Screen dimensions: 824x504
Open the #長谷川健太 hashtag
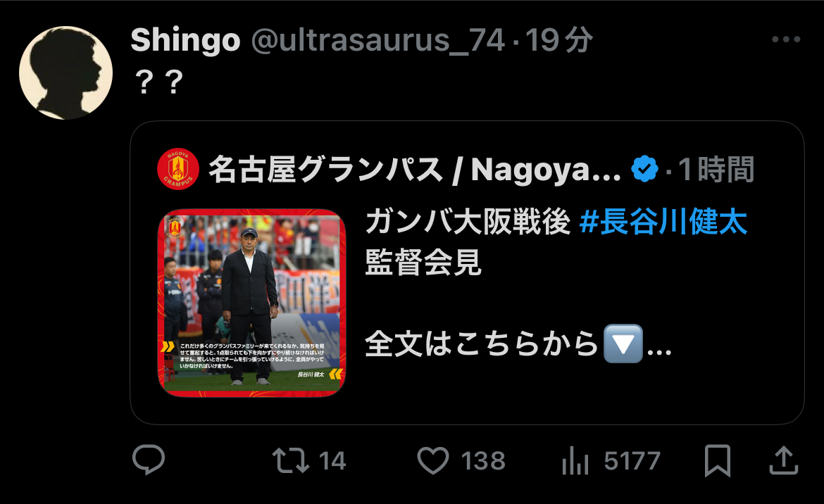[663, 222]
